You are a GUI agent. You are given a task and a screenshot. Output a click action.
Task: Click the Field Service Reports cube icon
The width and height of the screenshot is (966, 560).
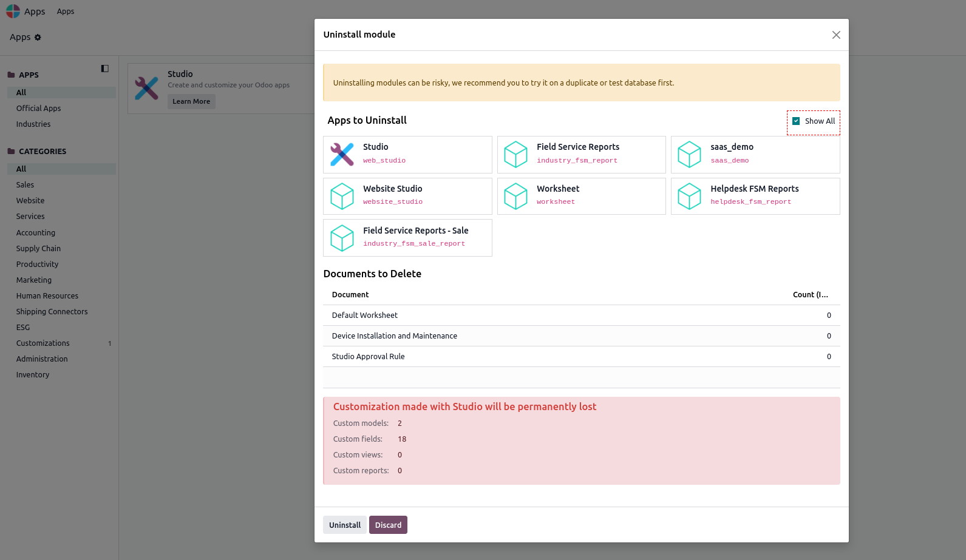(x=515, y=154)
